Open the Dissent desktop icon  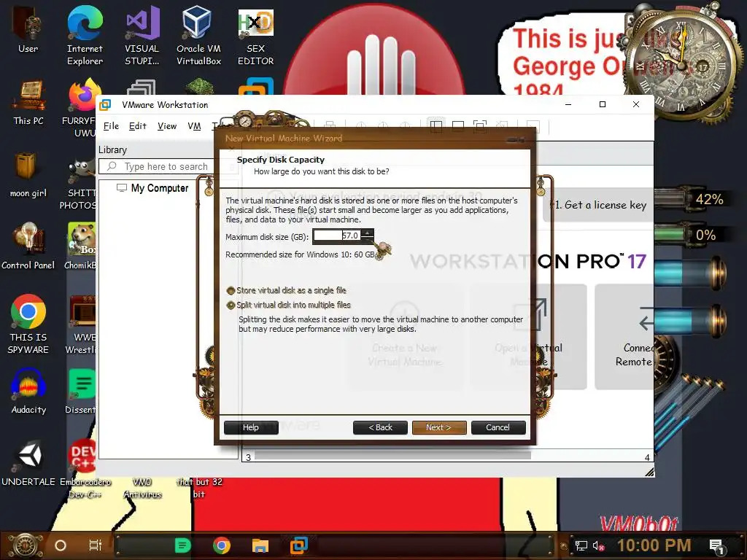(82, 391)
